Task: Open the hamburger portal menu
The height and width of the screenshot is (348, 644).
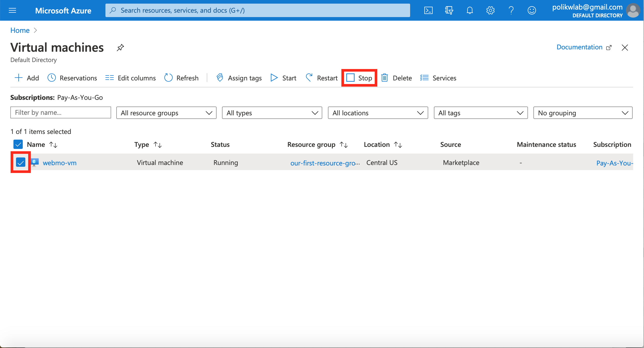Action: point(12,10)
